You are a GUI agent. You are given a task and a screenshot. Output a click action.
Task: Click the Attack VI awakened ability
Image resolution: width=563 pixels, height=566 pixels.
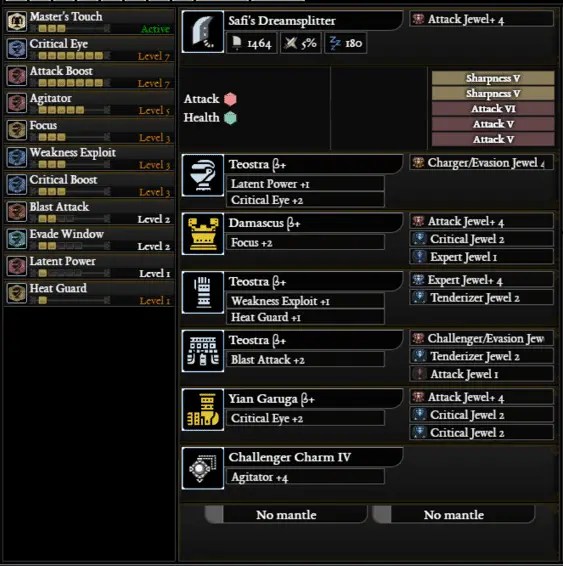point(493,109)
